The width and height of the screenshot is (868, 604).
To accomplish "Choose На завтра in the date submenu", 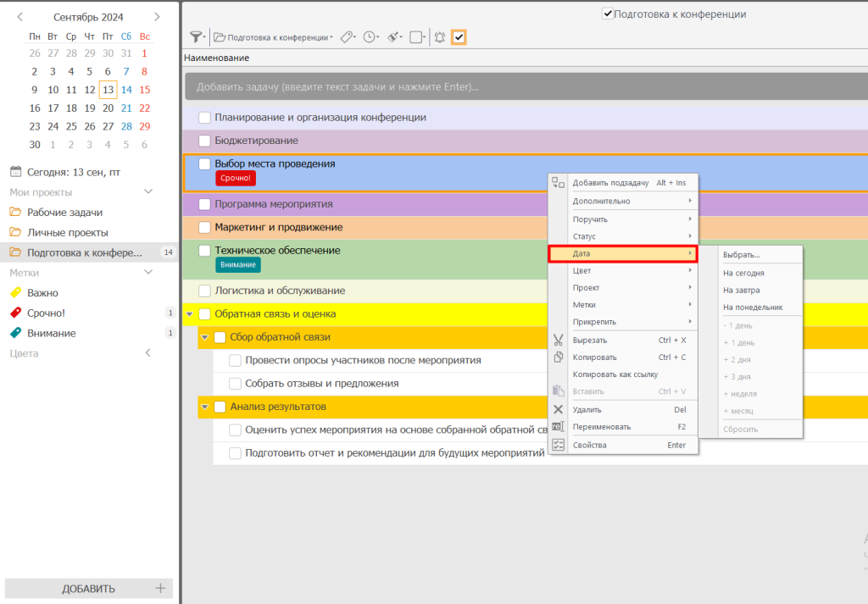I will pos(742,290).
